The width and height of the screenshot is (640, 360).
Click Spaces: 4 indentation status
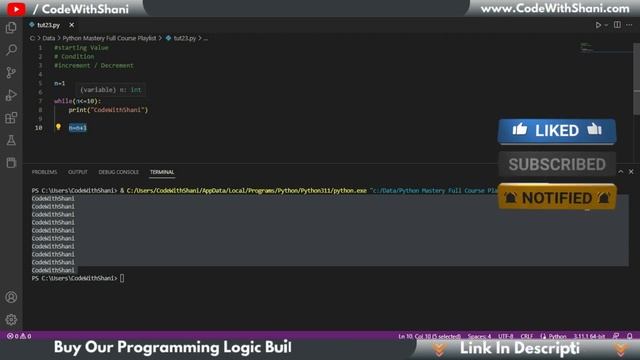click(480, 336)
